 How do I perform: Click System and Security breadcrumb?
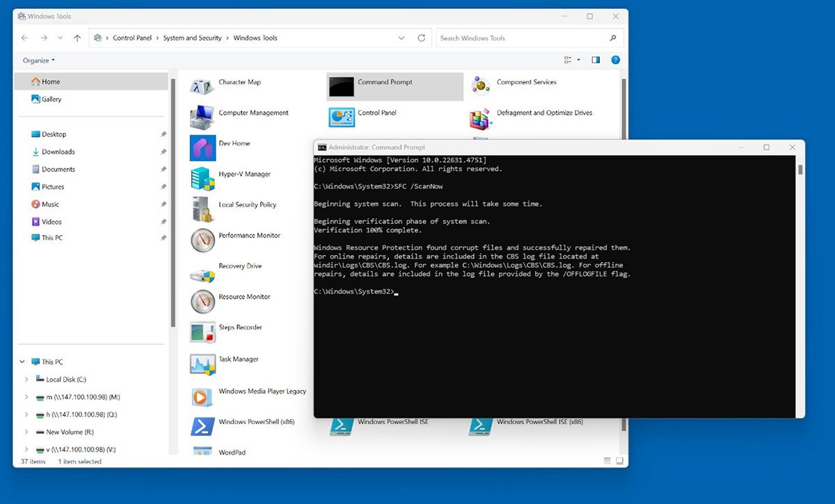tap(192, 38)
